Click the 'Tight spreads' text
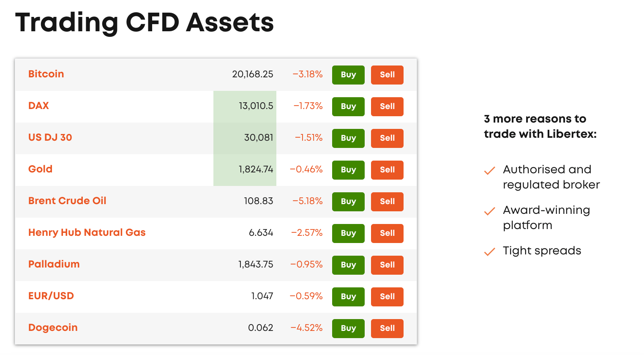This screenshot has width=644, height=355. 542,251
